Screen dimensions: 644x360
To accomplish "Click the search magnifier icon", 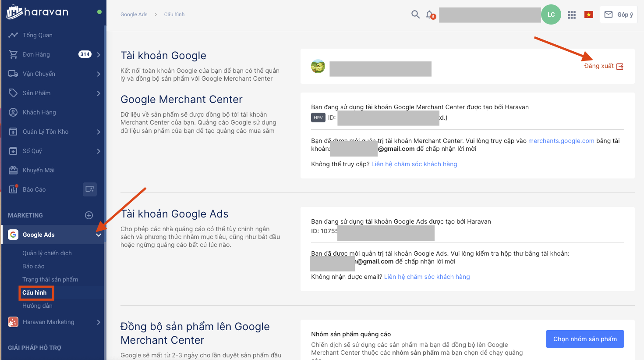I will click(x=415, y=14).
